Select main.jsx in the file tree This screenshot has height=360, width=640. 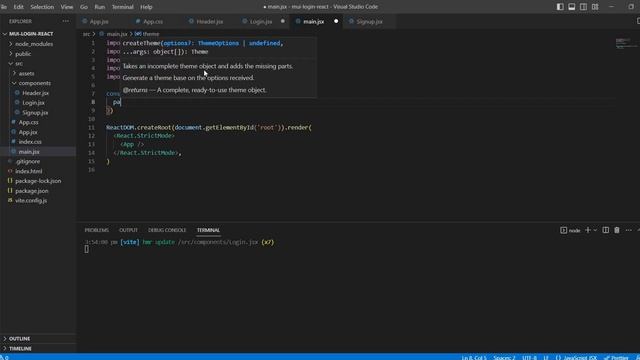[29, 151]
